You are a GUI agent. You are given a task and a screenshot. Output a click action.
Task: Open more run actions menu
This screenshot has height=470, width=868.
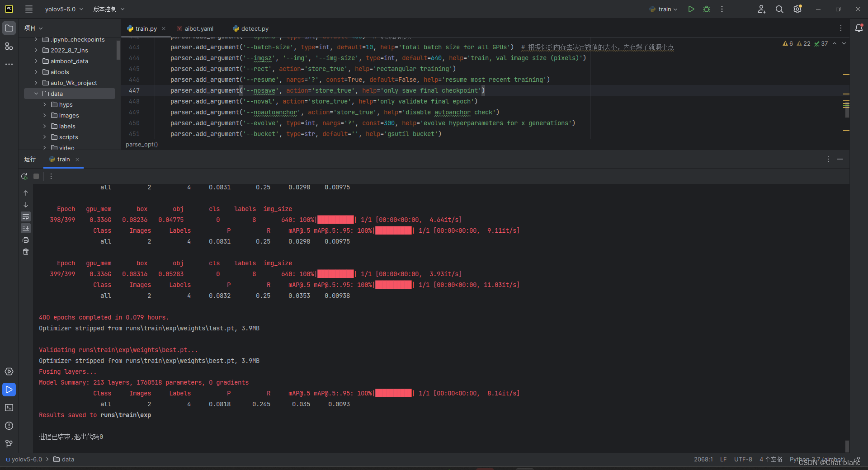[722, 9]
